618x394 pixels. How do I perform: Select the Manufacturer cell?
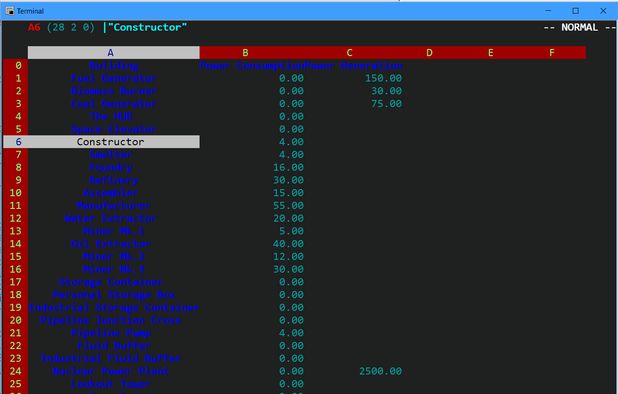click(114, 205)
